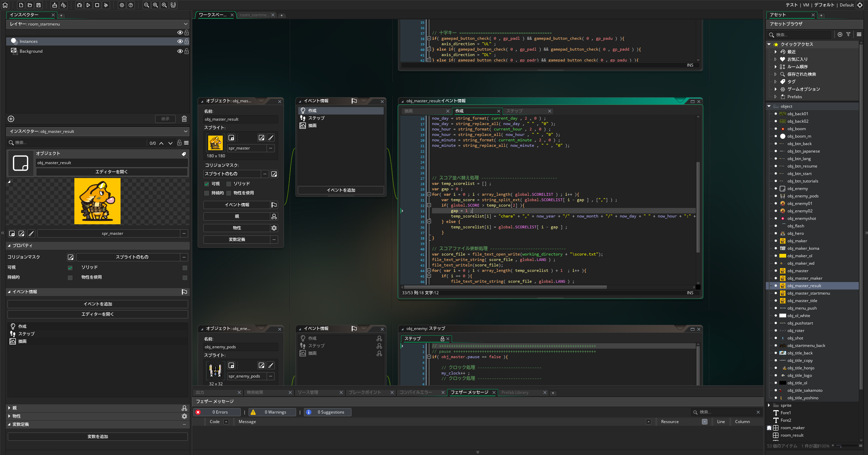Screen dimensions: 868x455
Task: Click the Run game play button
Action: click(x=88, y=5)
